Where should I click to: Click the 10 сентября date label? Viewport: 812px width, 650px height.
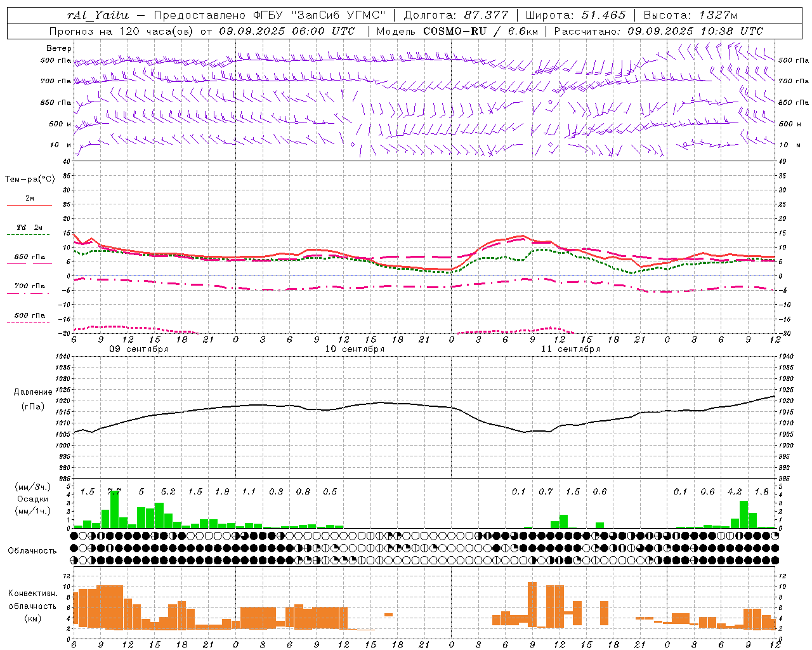355,349
